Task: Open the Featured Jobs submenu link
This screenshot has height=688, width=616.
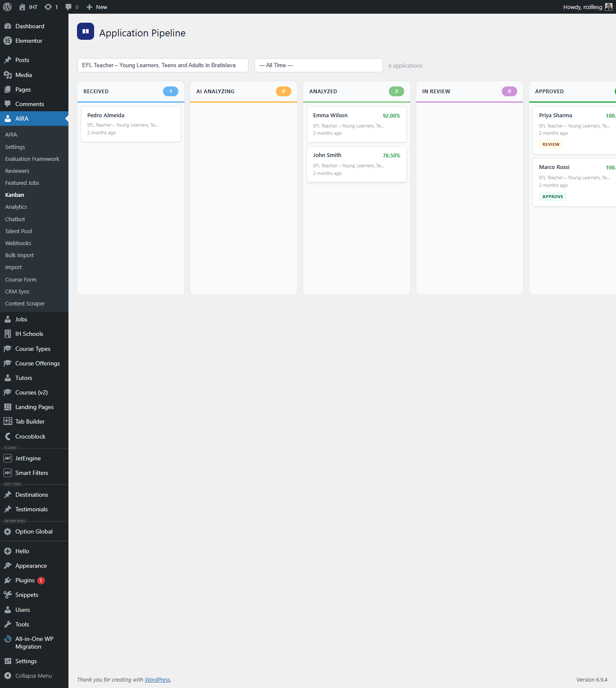Action: click(x=22, y=183)
